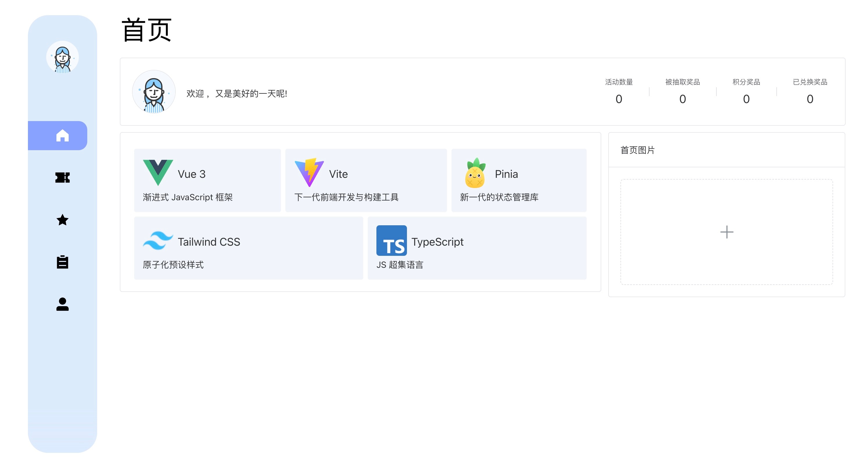The image size is (868, 468).
Task: Click the Vite lightning logo
Action: [309, 173]
